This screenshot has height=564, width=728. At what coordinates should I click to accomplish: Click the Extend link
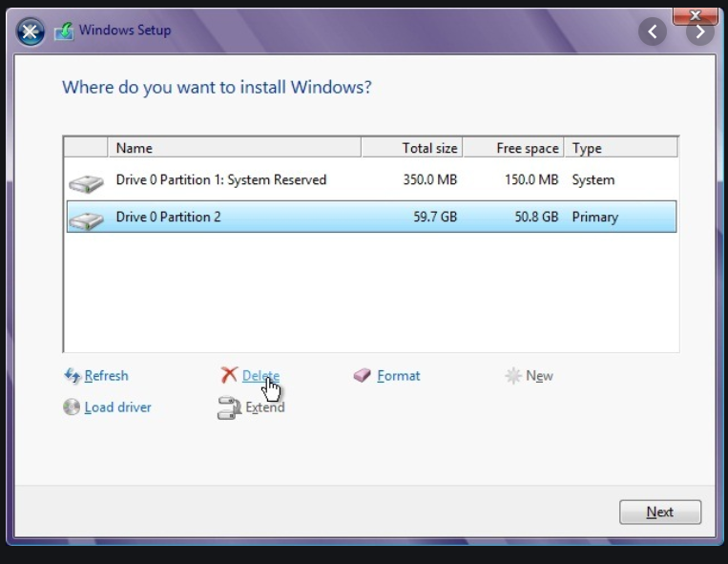point(264,407)
